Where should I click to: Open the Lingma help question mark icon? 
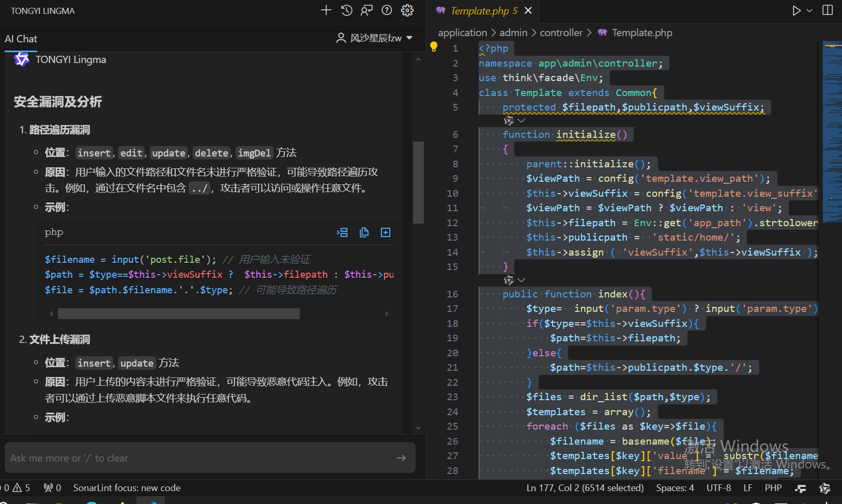[387, 10]
